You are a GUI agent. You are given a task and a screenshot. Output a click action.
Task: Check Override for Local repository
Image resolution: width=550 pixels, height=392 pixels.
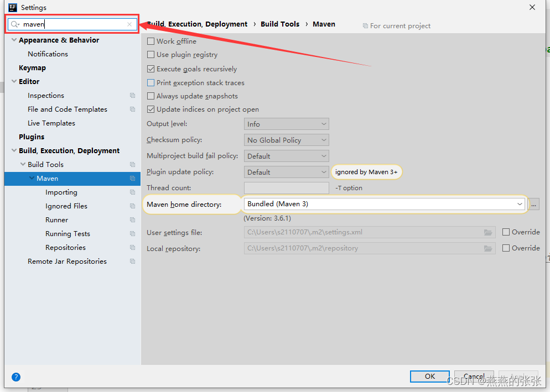click(506, 248)
